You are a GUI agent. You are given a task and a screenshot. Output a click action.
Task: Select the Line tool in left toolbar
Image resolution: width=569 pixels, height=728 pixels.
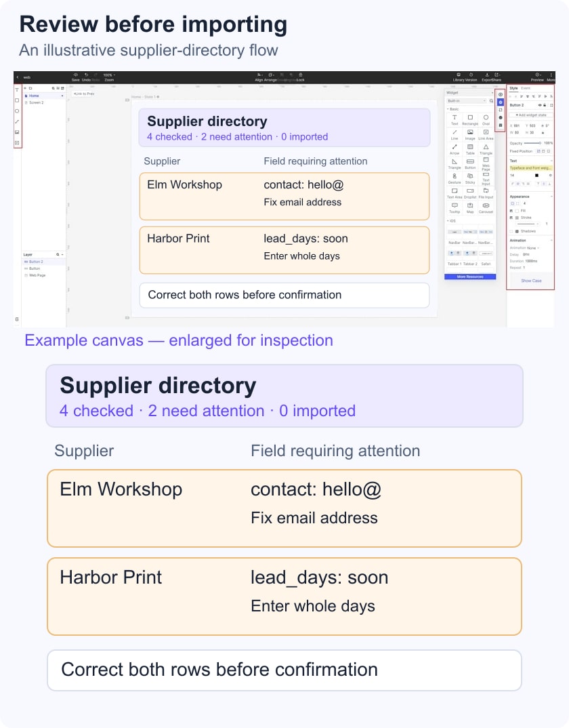pos(17,121)
